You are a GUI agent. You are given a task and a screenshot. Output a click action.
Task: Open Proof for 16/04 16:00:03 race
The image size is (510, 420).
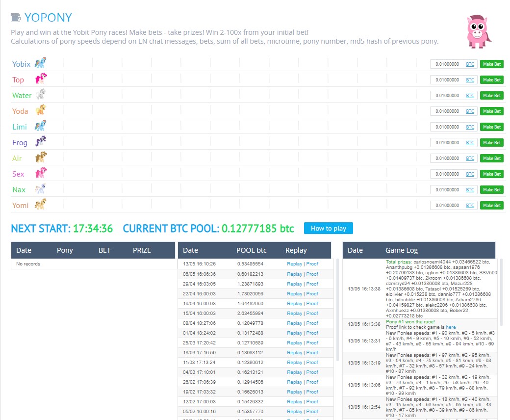pyautogui.click(x=312, y=303)
